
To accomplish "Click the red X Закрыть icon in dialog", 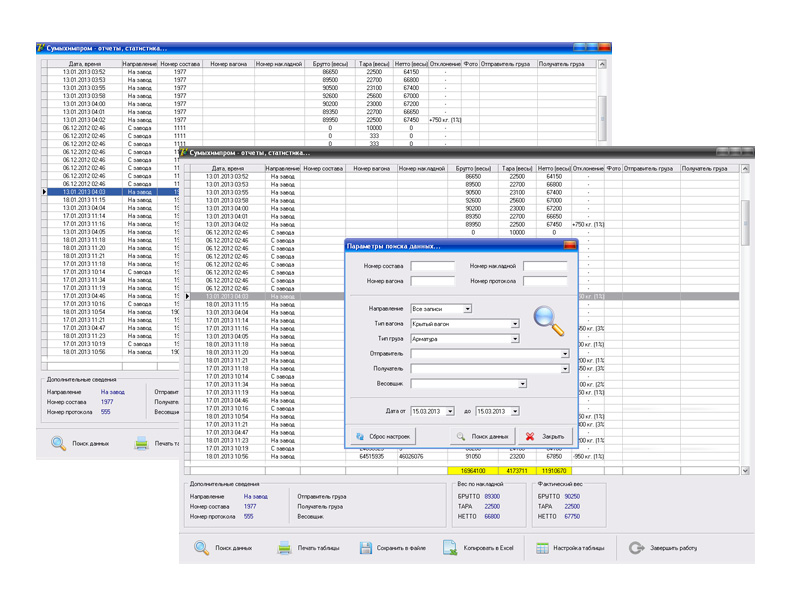I will 530,436.
